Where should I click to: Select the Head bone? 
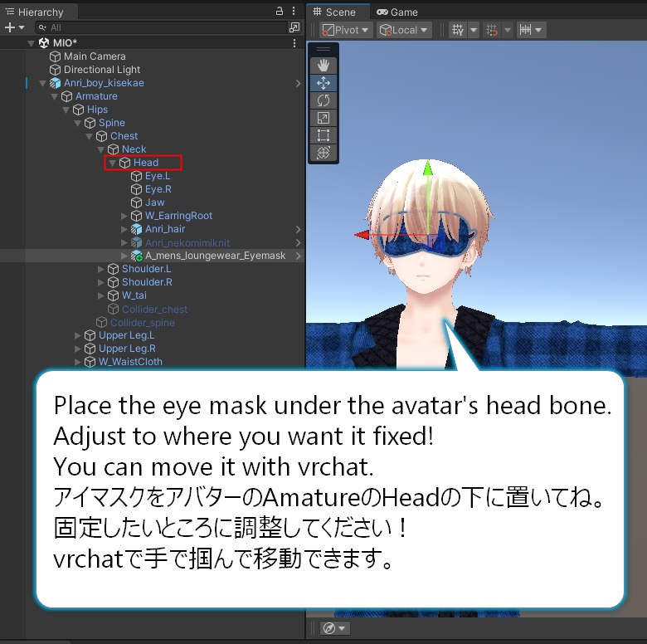[146, 163]
